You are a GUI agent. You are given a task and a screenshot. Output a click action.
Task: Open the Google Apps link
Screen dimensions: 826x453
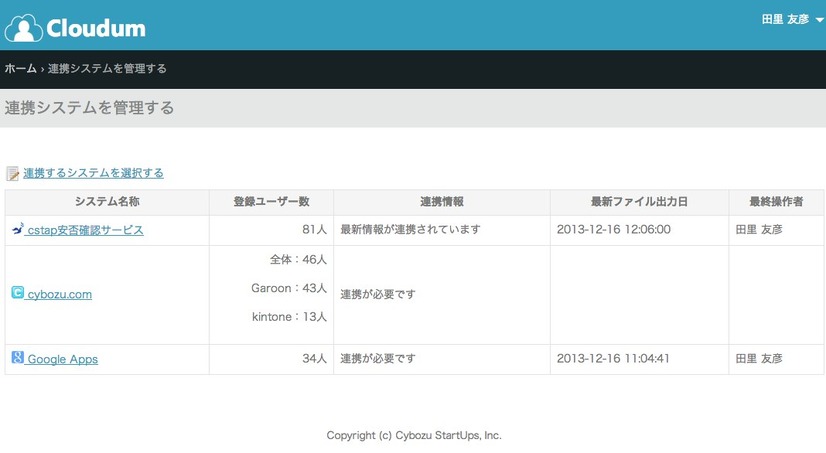[x=63, y=359]
